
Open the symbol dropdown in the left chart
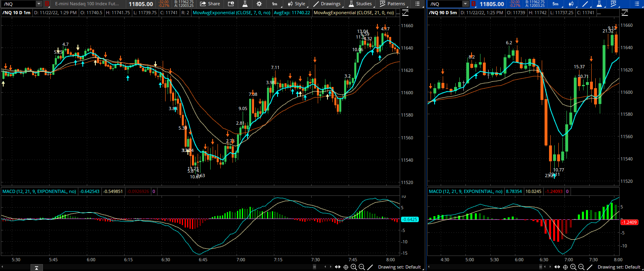(39, 4)
